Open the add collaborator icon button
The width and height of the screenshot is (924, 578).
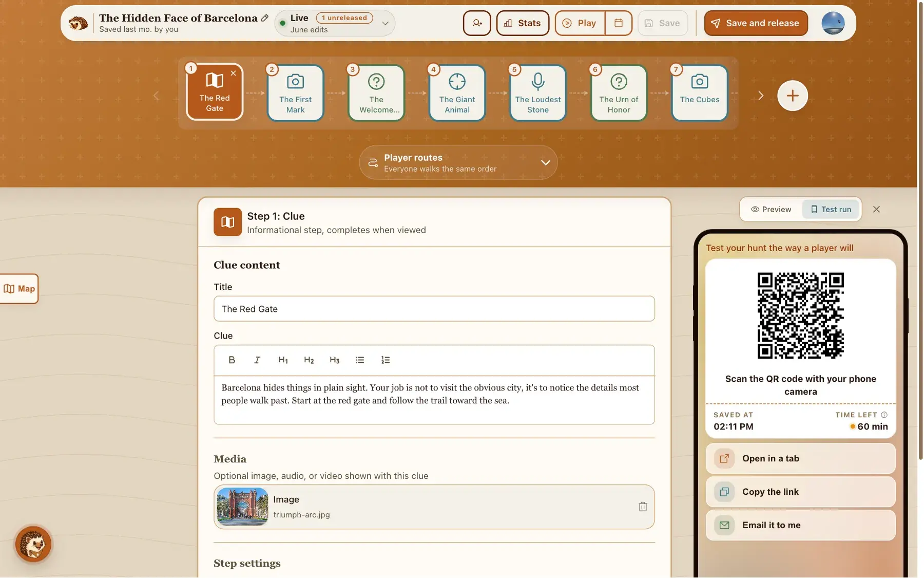477,23
